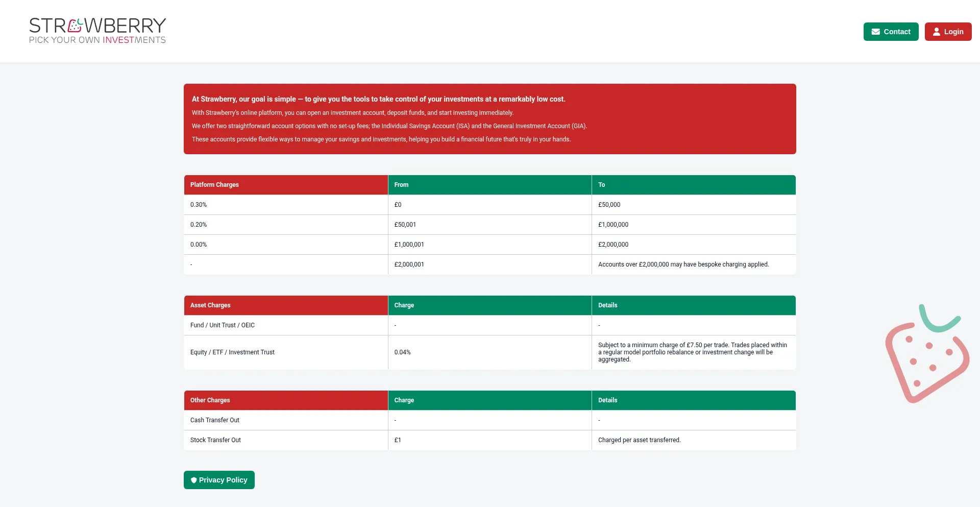The height and width of the screenshot is (507, 980).
Task: Click the shield icon on Privacy Policy
Action: [x=194, y=480]
